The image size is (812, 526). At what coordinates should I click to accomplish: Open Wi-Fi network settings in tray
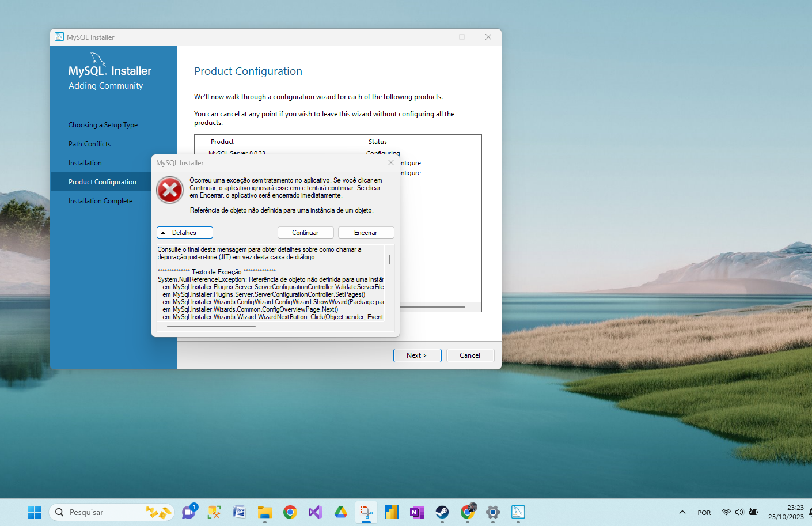click(x=726, y=512)
